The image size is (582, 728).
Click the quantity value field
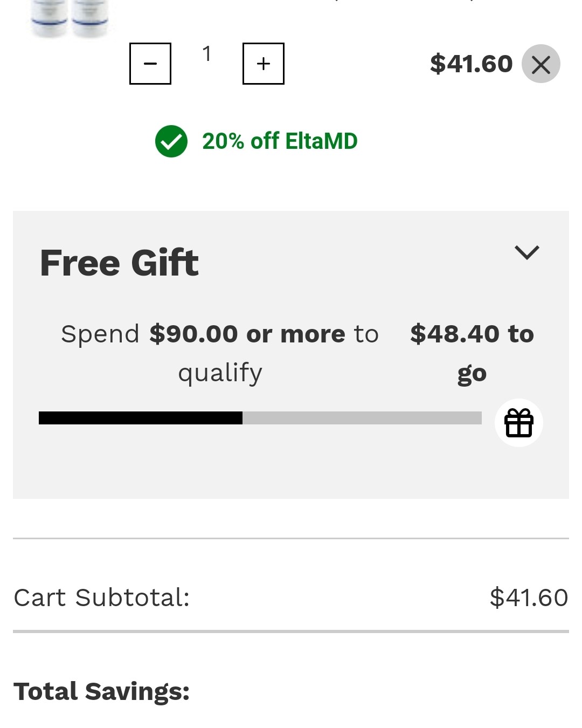click(207, 54)
